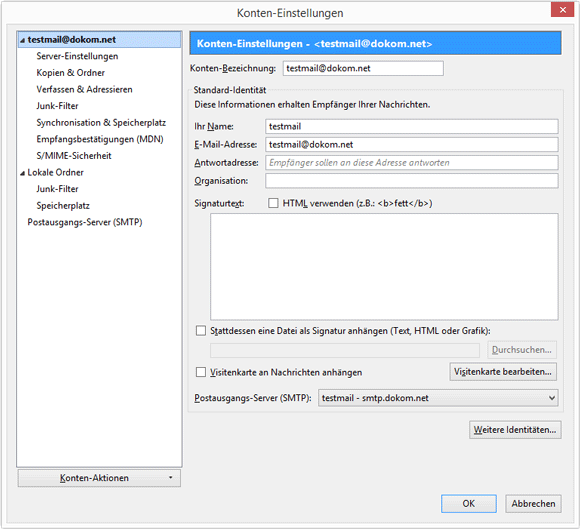Toggle Visitenkarte an Nachrichten anhängen
Image resolution: width=580 pixels, height=529 pixels.
pyautogui.click(x=201, y=372)
